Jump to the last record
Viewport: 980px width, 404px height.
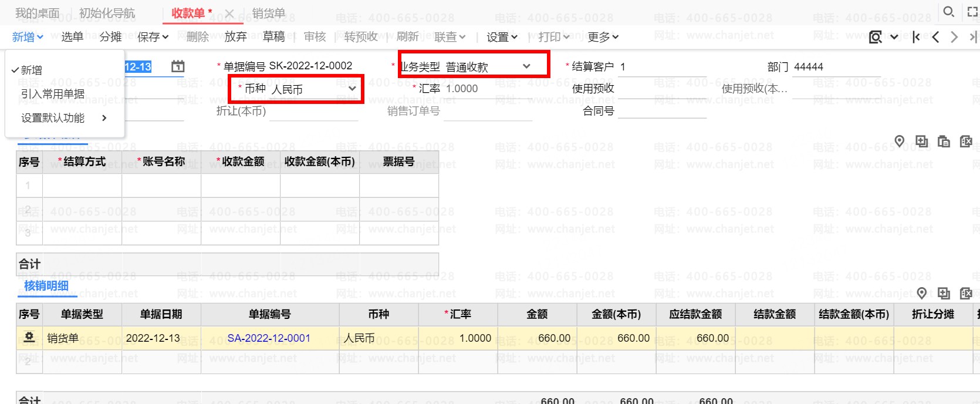pos(973,37)
